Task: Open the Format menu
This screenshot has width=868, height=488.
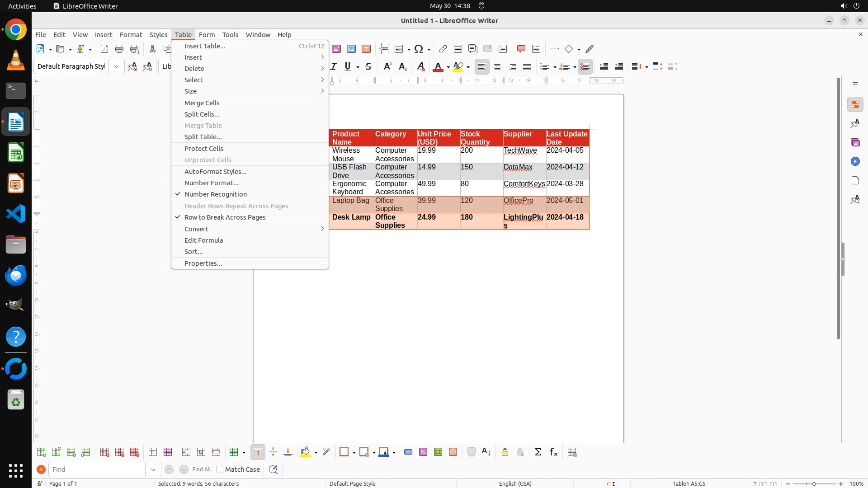Action: point(131,35)
